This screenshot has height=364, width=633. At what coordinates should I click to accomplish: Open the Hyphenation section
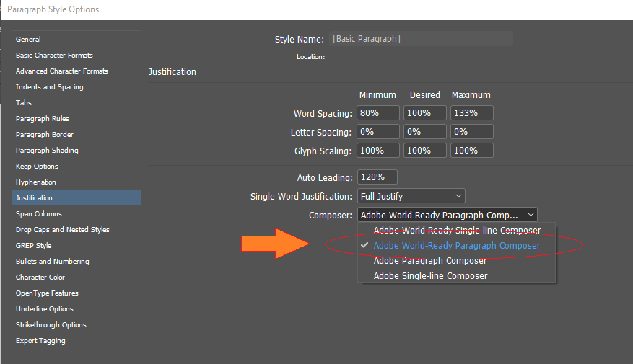(36, 182)
